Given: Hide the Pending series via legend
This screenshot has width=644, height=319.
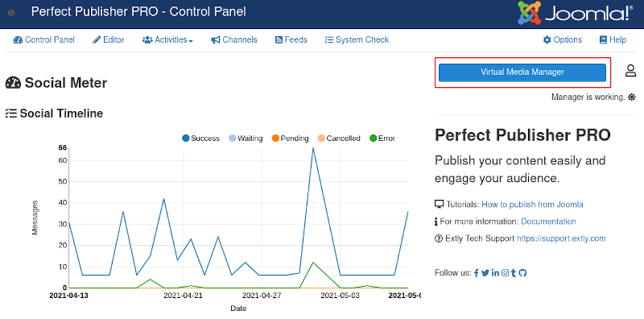Looking at the screenshot, I should click(x=290, y=139).
